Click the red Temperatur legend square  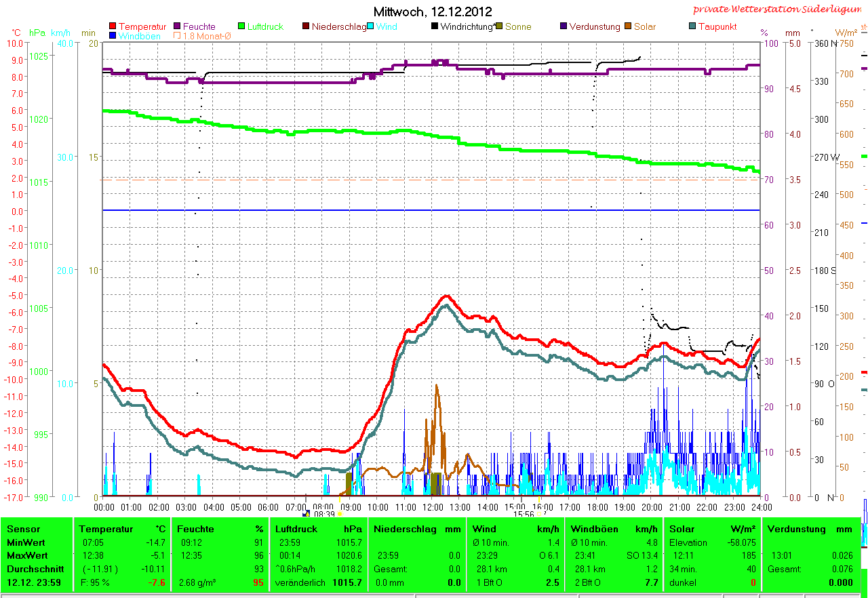click(x=113, y=27)
